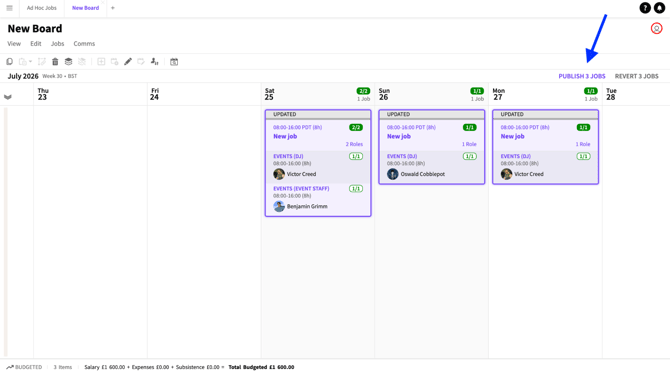This screenshot has width=670, height=375.
Task: Click the 2 Roles label on Saturday job
Action: click(354, 144)
